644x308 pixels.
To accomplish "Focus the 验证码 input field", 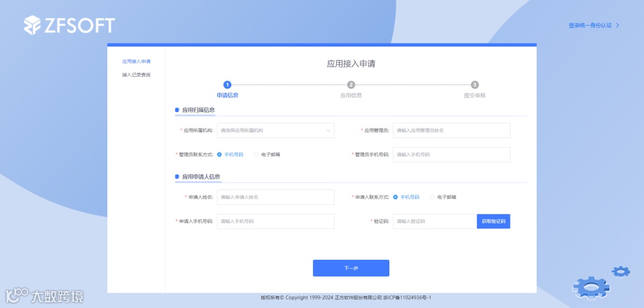I will click(435, 222).
